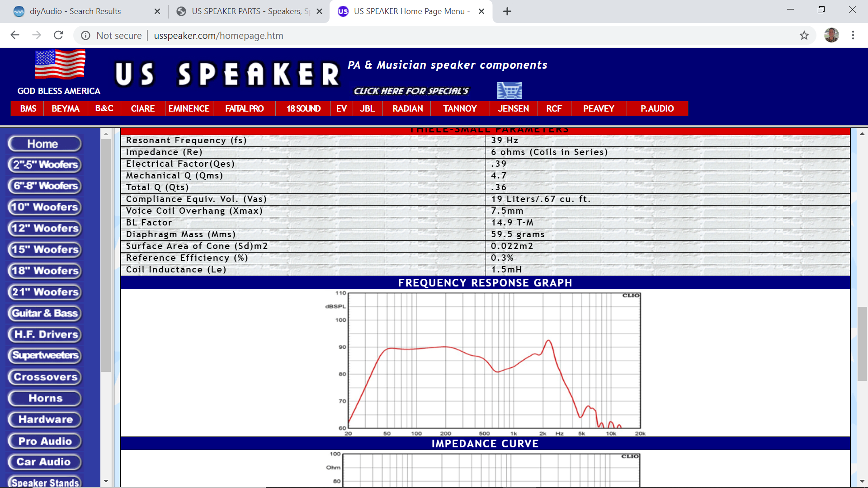This screenshot has height=488, width=868.
Task: Open the Guitar & Bass category
Action: tap(44, 313)
